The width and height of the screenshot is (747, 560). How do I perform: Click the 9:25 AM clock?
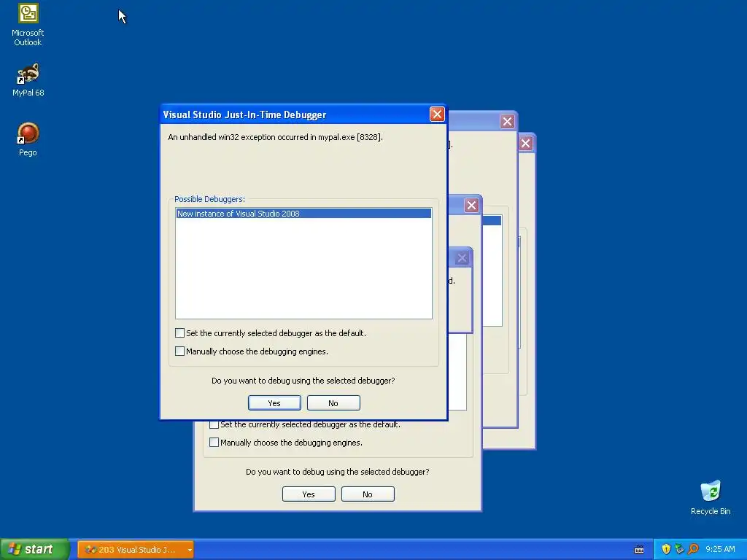tap(720, 550)
